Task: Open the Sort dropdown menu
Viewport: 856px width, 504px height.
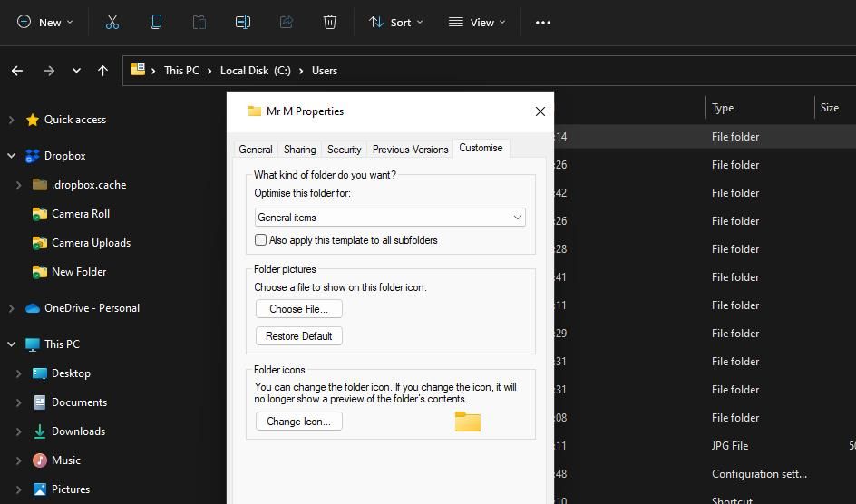Action: tap(396, 22)
